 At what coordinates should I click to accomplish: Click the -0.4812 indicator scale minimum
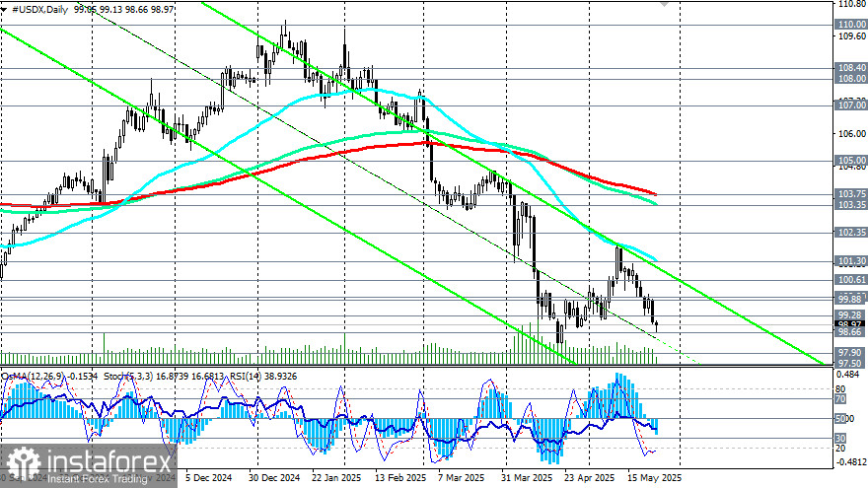coord(850,462)
